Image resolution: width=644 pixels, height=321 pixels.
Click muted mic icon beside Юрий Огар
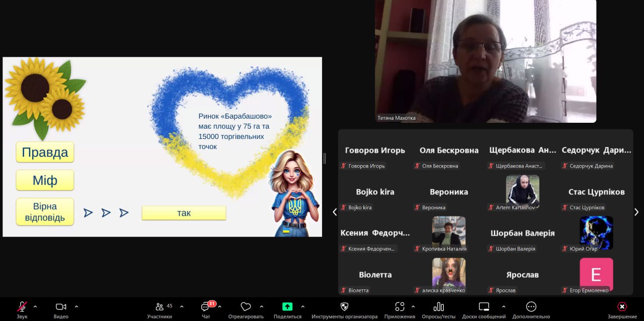565,249
